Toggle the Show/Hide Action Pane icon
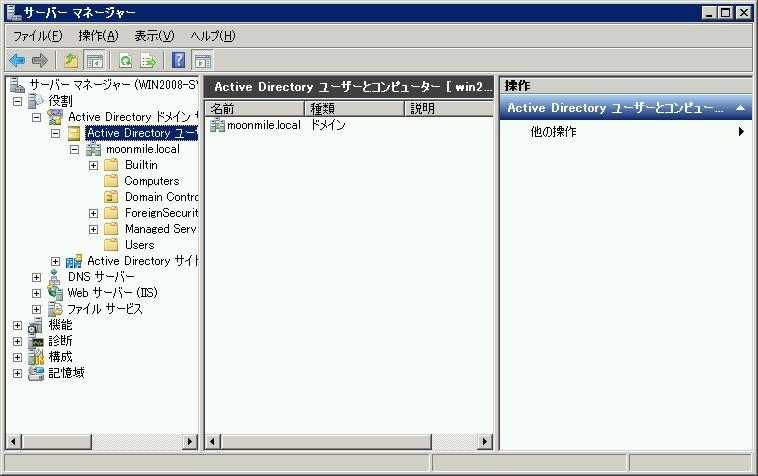 [202, 60]
